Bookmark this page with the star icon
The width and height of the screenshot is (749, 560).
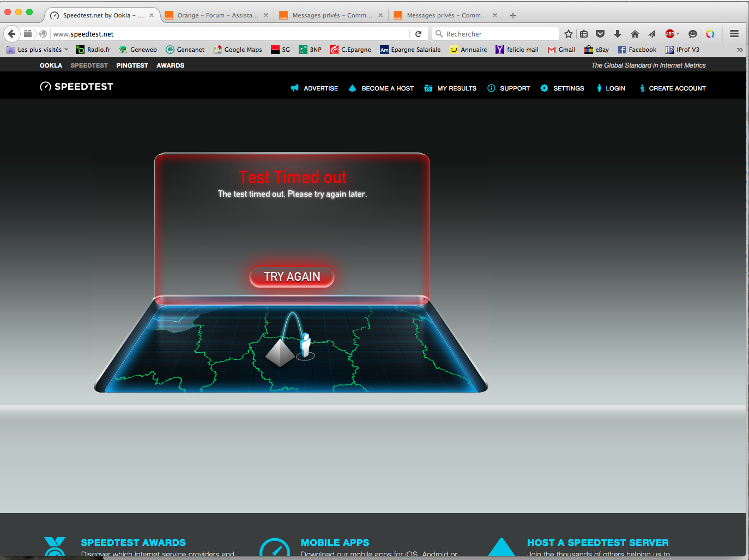click(569, 34)
